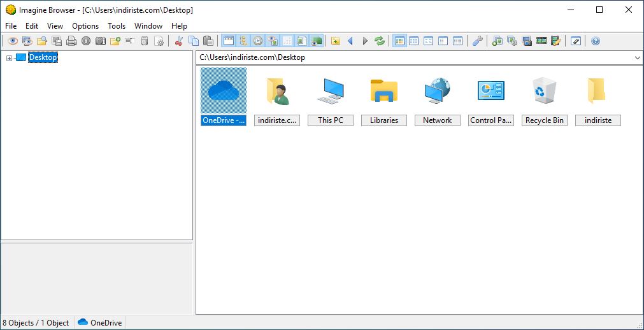
Task: Toggle the toolbar visibility button
Action: [229, 41]
